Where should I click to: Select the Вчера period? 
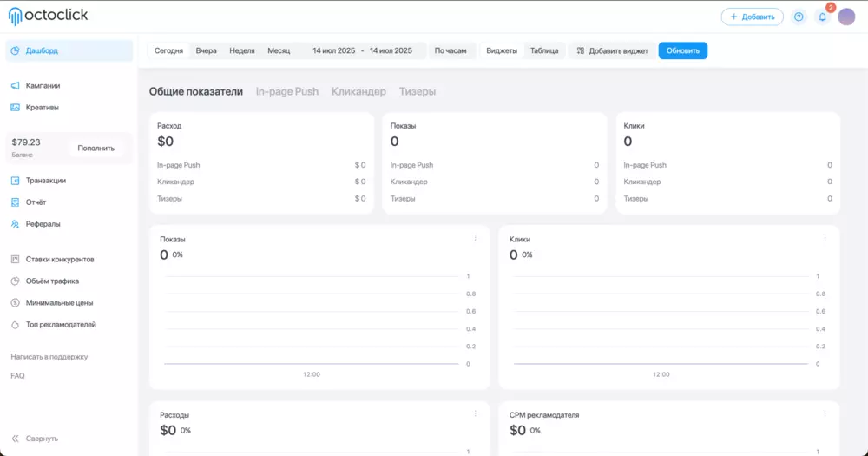click(x=206, y=50)
